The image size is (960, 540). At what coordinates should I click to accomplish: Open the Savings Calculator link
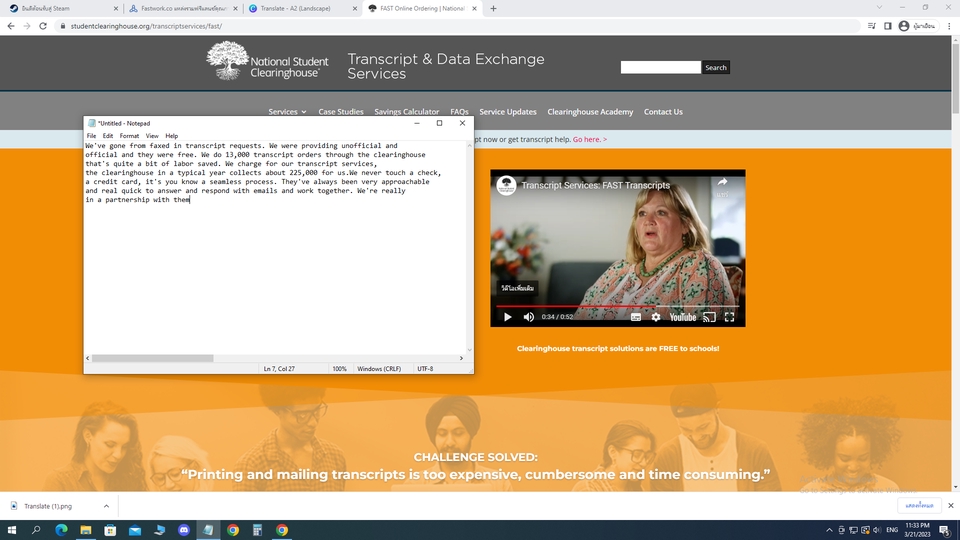pos(407,111)
